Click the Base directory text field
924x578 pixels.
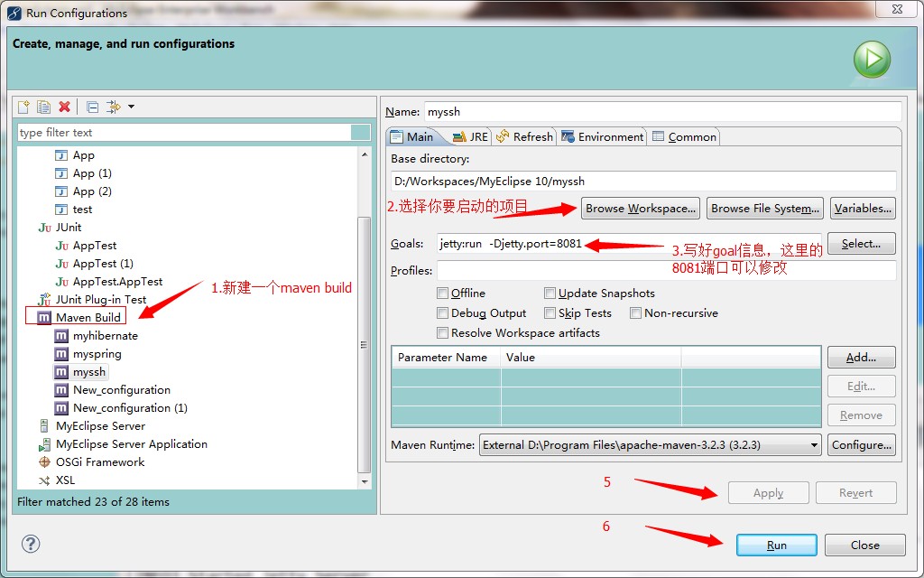pos(643,181)
